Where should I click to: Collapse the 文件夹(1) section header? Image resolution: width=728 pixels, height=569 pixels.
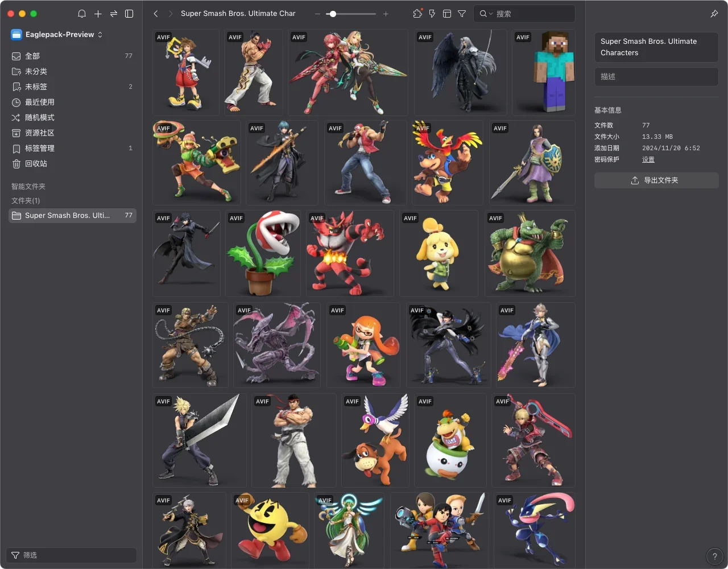click(x=26, y=201)
